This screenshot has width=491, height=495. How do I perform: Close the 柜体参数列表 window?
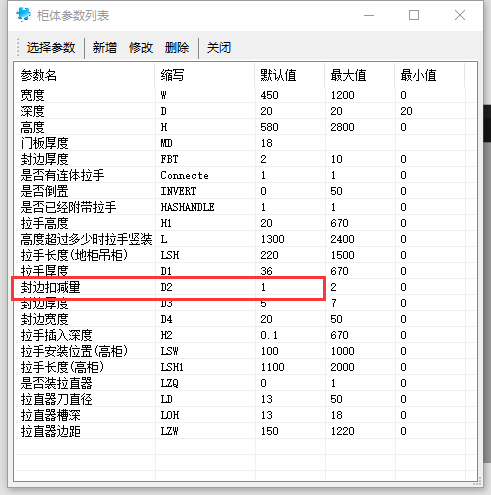460,15
